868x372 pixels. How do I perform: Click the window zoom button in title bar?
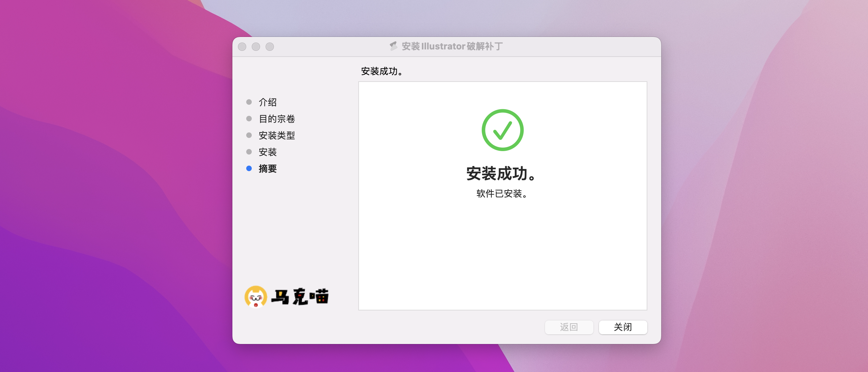tap(270, 47)
